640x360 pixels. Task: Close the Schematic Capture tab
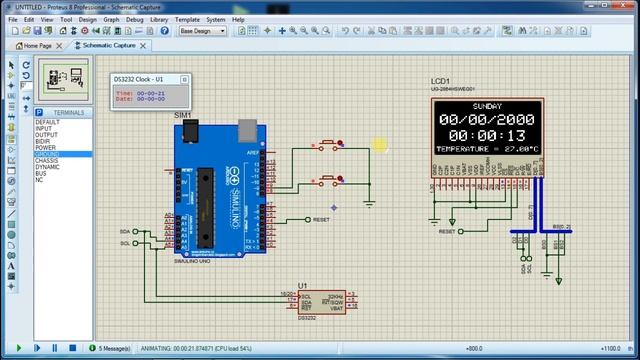pos(143,46)
